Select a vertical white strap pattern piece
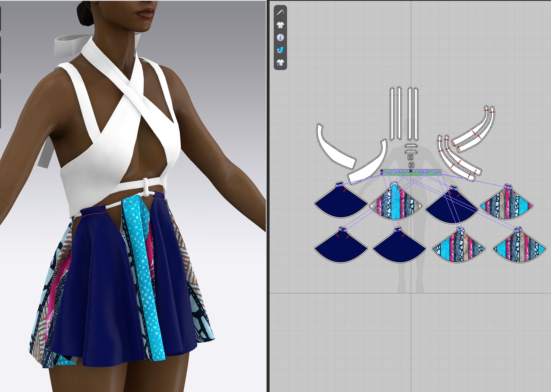Viewport: 551px width, 392px height. coord(392,112)
